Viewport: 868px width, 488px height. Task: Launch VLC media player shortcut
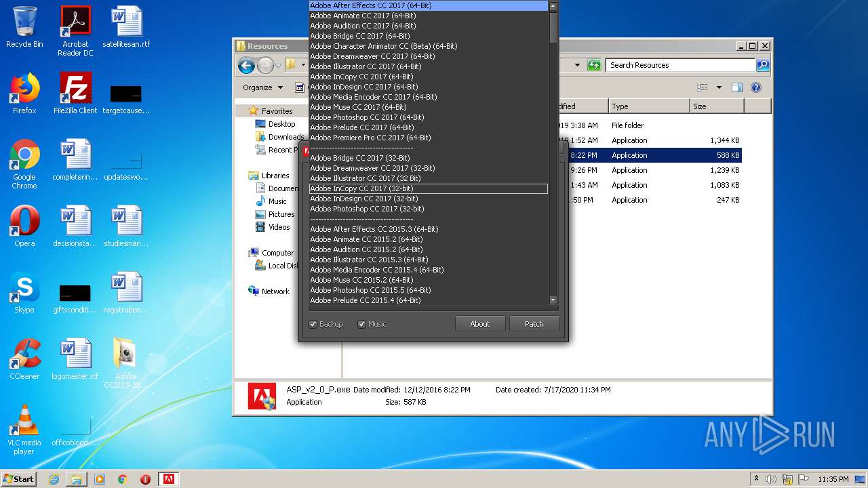click(x=24, y=430)
